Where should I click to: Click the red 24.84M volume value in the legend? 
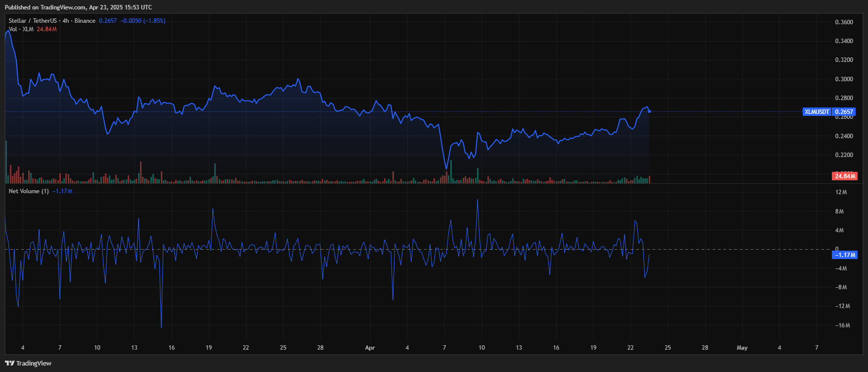point(47,29)
